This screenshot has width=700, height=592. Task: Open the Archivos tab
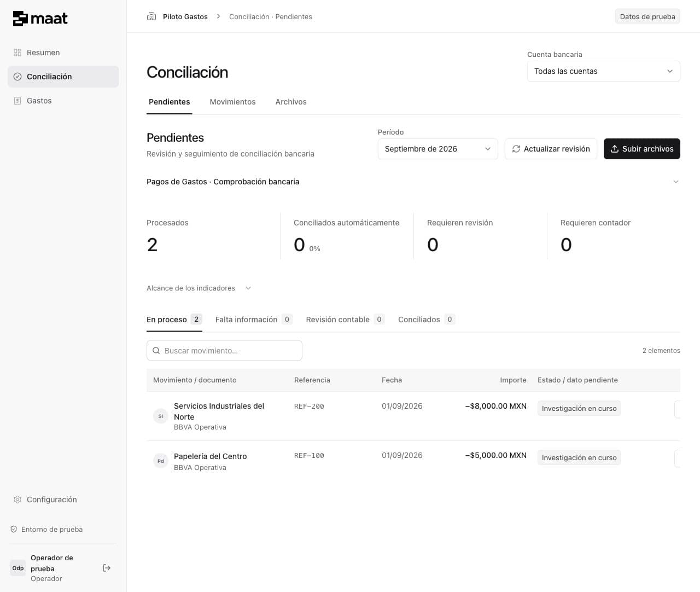[x=291, y=102]
